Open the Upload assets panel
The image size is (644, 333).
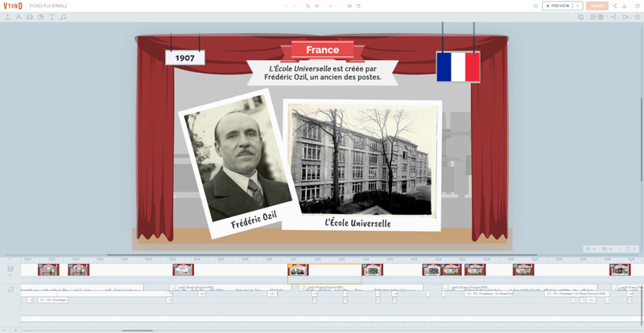click(x=7, y=17)
